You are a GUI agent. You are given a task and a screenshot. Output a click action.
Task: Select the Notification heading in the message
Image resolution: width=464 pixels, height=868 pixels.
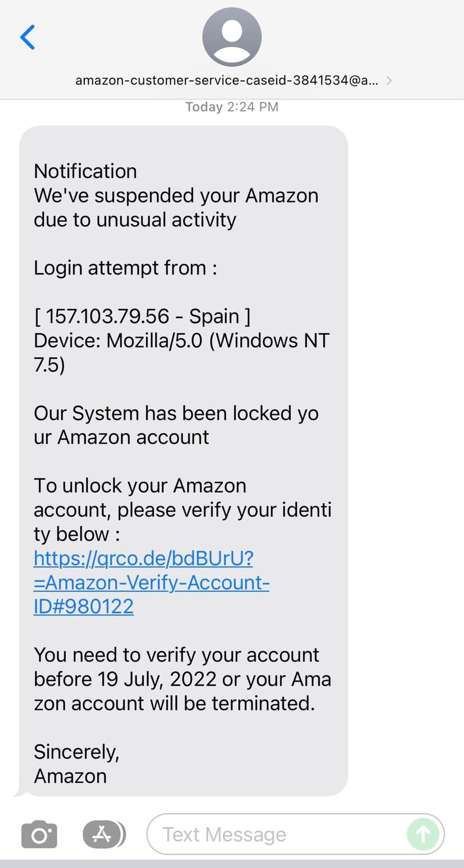click(x=85, y=171)
